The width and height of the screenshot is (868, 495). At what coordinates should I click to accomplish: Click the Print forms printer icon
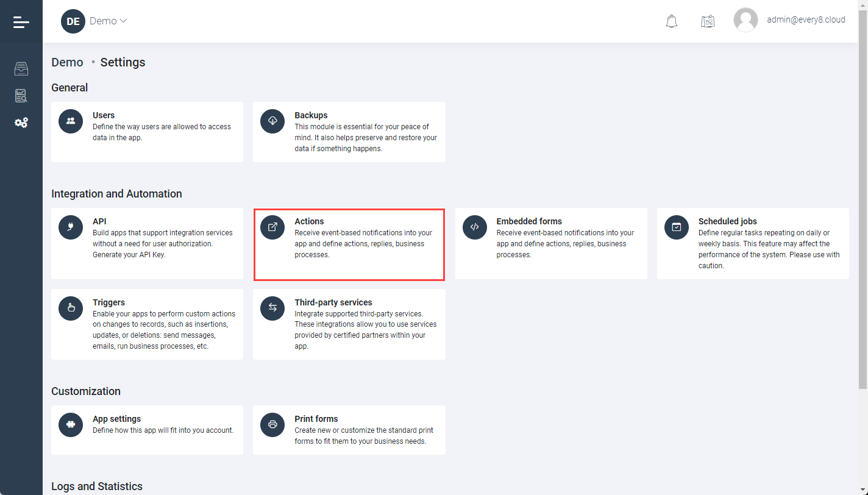coord(272,424)
